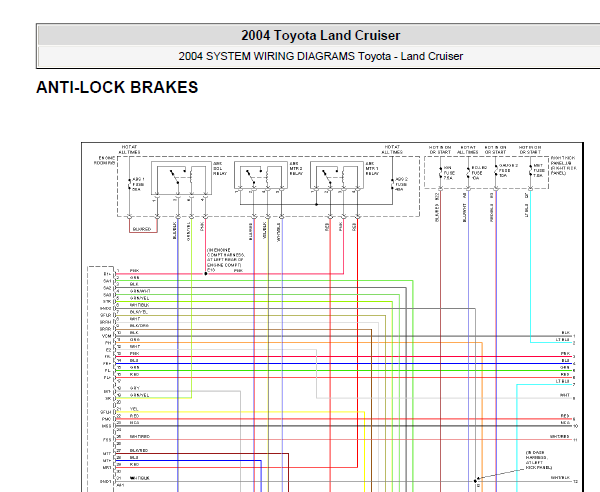Click the 'ENGINE ROOM R/B' label
This screenshot has height=492, width=600.
[105, 160]
